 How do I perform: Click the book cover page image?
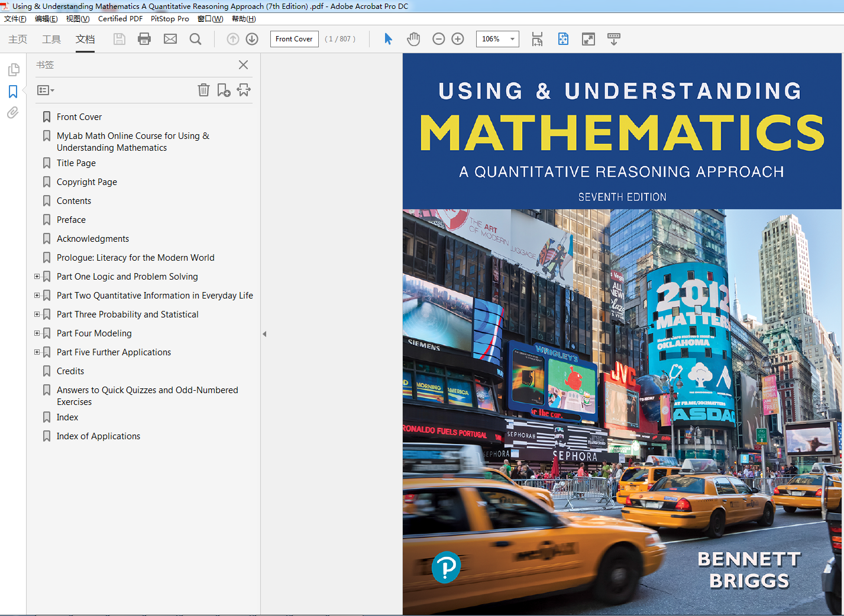click(x=622, y=334)
